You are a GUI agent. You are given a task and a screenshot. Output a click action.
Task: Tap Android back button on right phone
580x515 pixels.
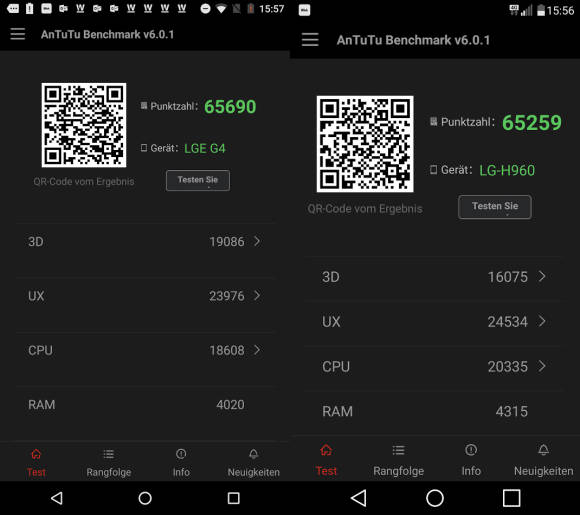359,498
